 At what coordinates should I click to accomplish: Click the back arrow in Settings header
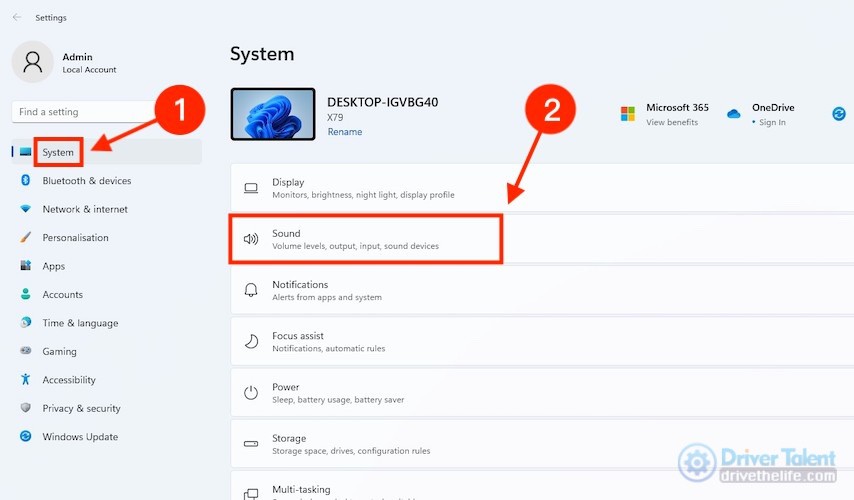click(17, 17)
